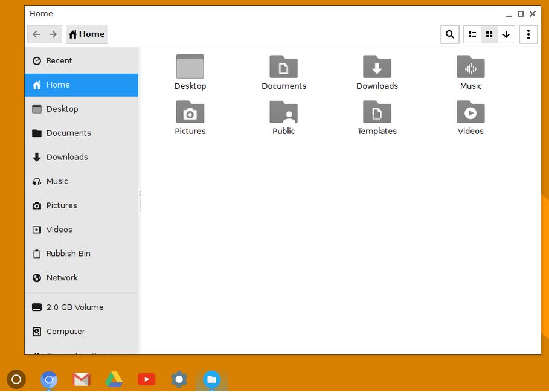The image size is (549, 392).
Task: Open the app launcher circle
Action: click(x=16, y=379)
